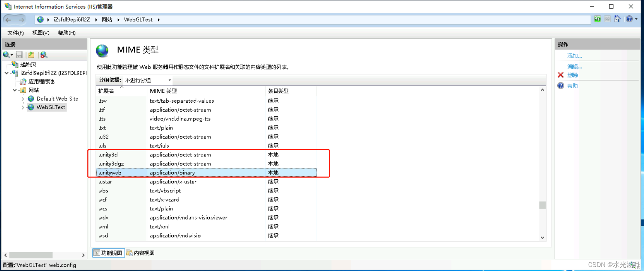Image resolution: width=644 pixels, height=271 pixels.
Task: Open the 帮助(H) menu
Action: click(66, 33)
